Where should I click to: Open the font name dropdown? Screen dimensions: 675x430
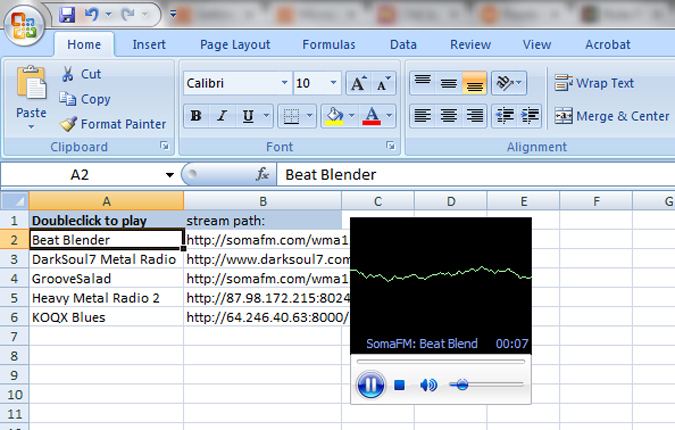coord(285,83)
